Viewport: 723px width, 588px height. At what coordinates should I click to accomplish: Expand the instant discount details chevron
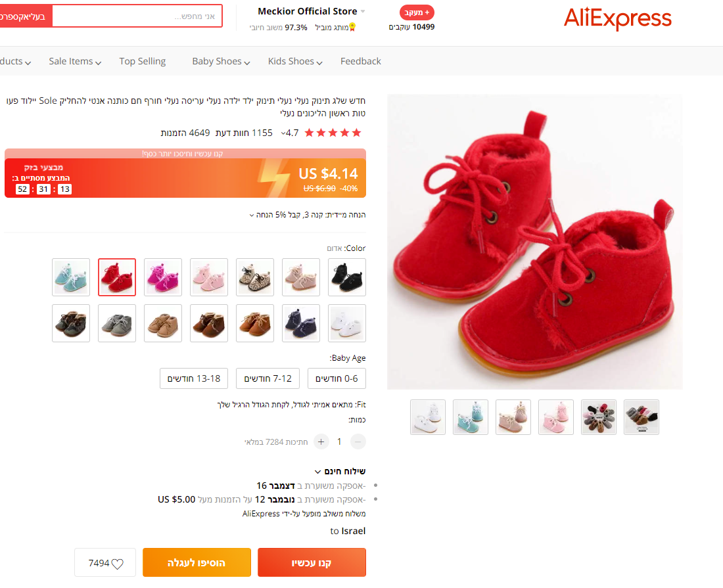point(252,215)
